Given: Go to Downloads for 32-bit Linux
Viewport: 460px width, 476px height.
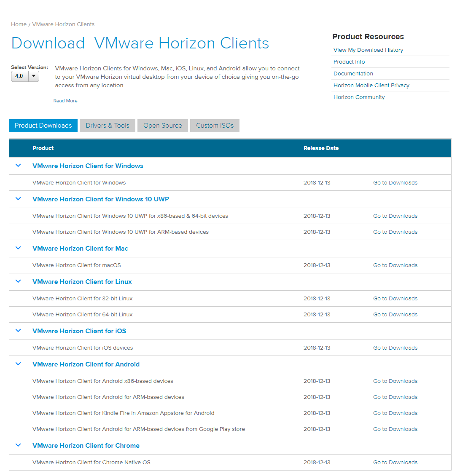Looking at the screenshot, I should (395, 299).
